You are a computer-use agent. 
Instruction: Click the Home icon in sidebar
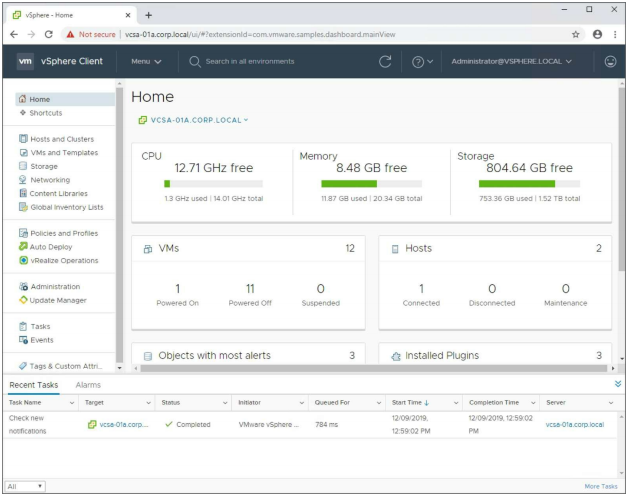coord(22,99)
